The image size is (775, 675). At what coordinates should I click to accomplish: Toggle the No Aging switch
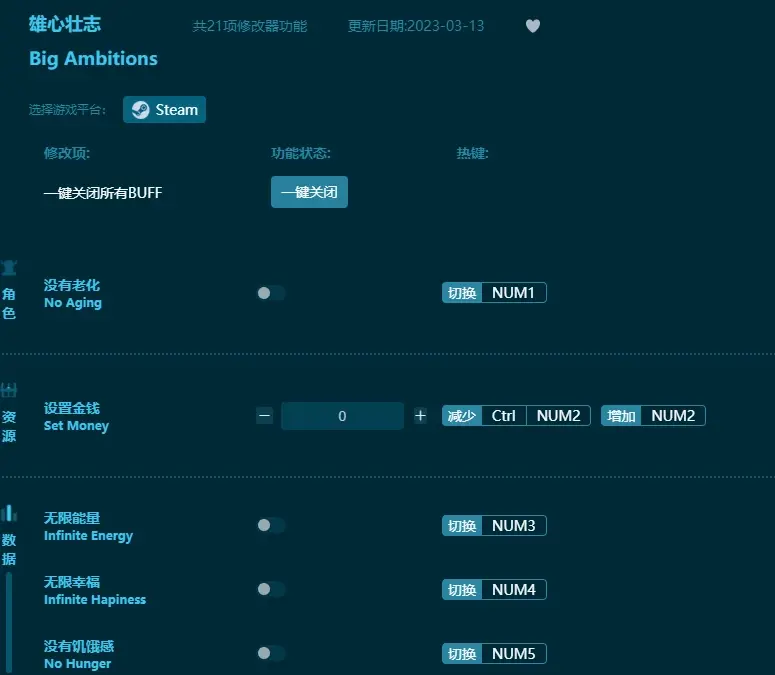point(271,293)
